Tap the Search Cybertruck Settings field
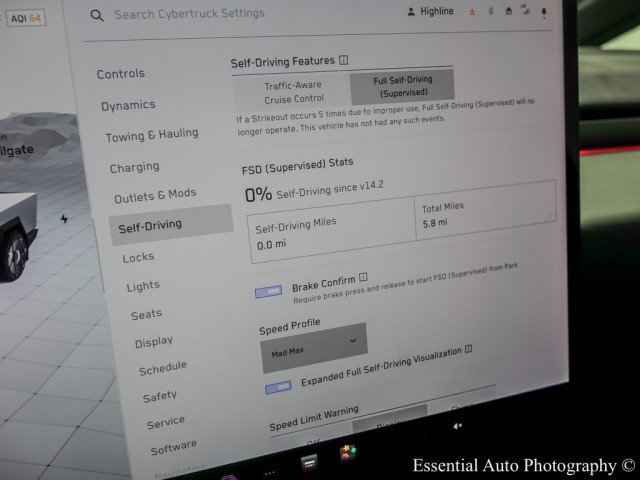The height and width of the screenshot is (480, 640). pyautogui.click(x=189, y=14)
